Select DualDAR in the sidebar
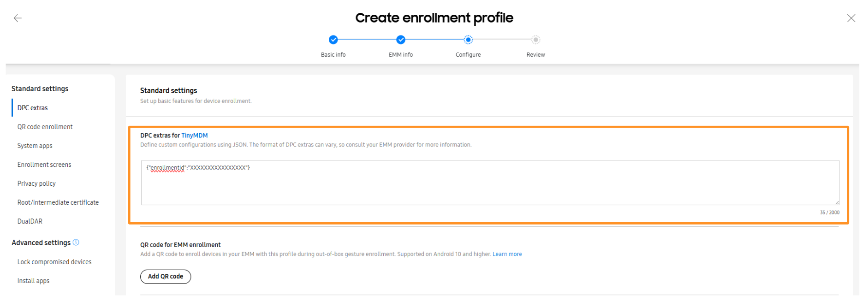The image size is (868, 301). (30, 221)
